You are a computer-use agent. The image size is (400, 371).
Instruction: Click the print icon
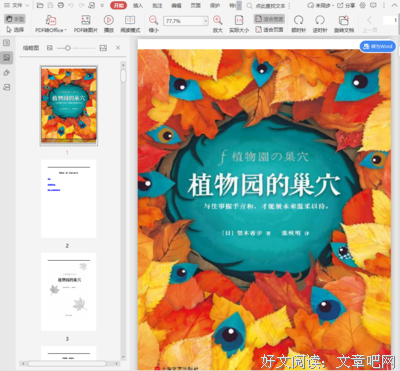[61, 5]
